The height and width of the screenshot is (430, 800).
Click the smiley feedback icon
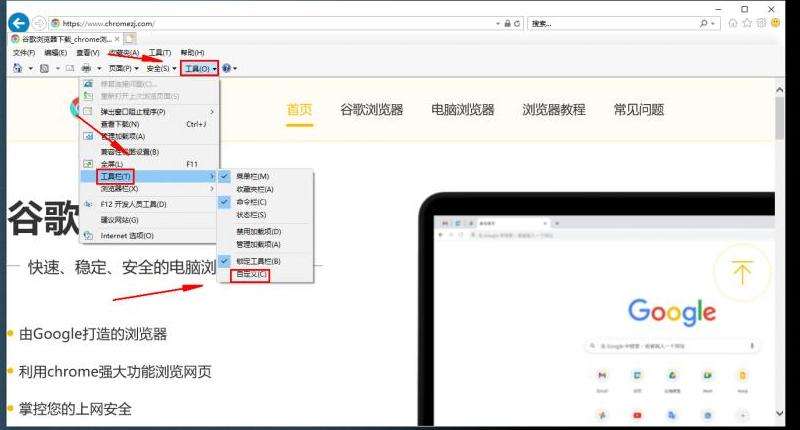(776, 23)
